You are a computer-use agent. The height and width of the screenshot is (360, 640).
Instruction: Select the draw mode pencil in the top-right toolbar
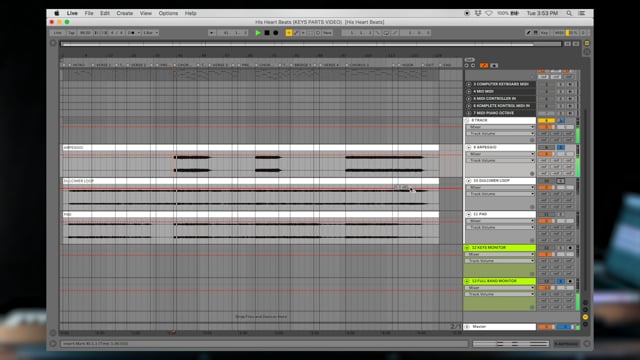528,33
